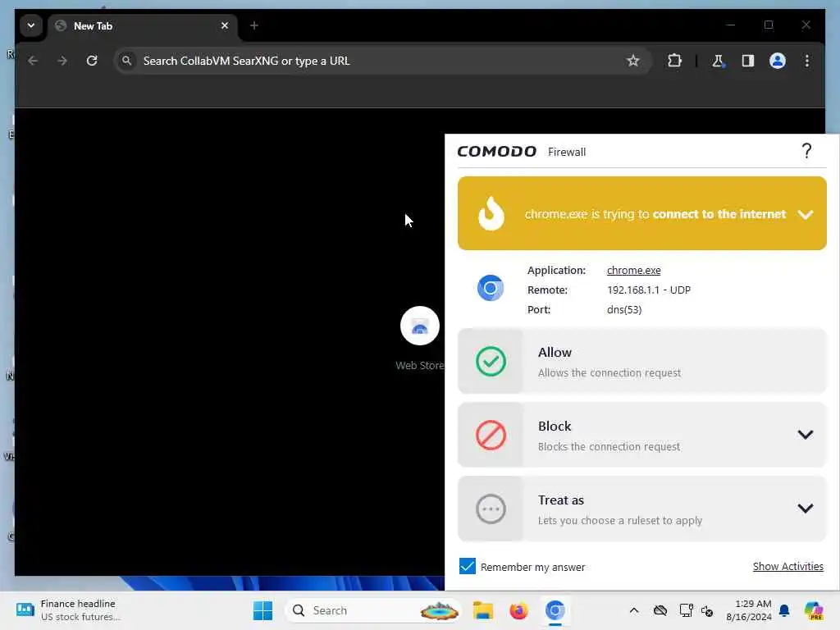Image resolution: width=840 pixels, height=630 pixels.
Task: Click the cloud sync tray icon
Action: (x=660, y=610)
